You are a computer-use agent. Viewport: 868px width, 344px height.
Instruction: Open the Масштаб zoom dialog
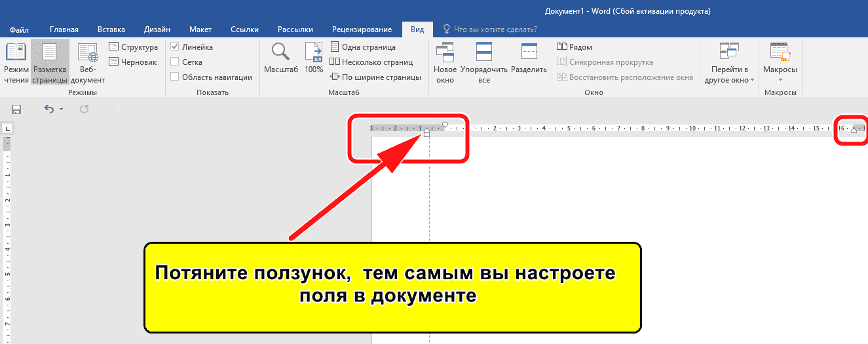pos(281,58)
